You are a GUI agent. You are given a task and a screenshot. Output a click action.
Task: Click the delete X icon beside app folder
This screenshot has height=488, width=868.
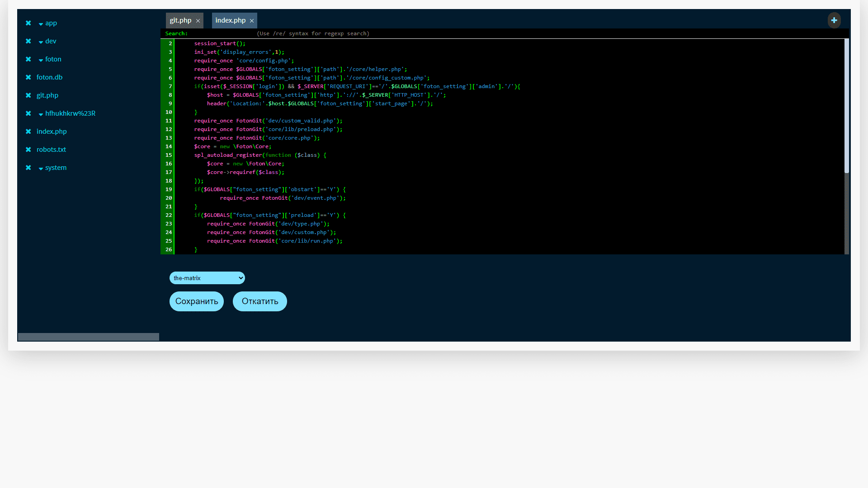[28, 23]
